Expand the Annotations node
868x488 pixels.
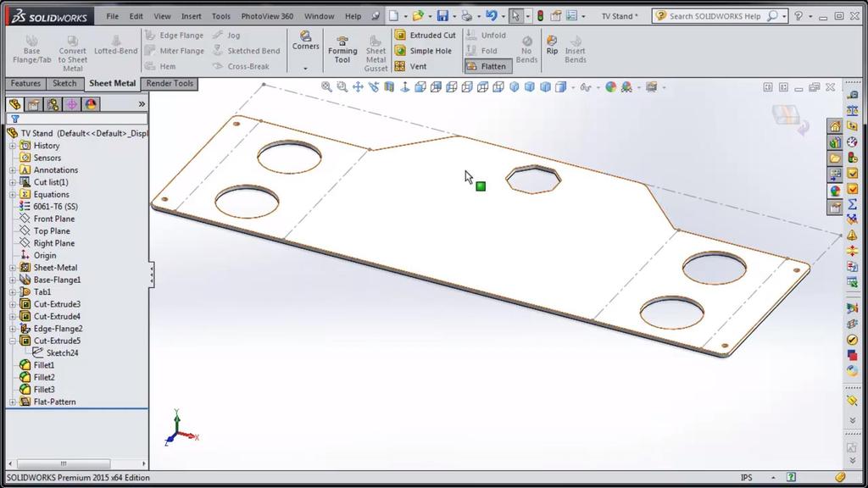tap(13, 169)
